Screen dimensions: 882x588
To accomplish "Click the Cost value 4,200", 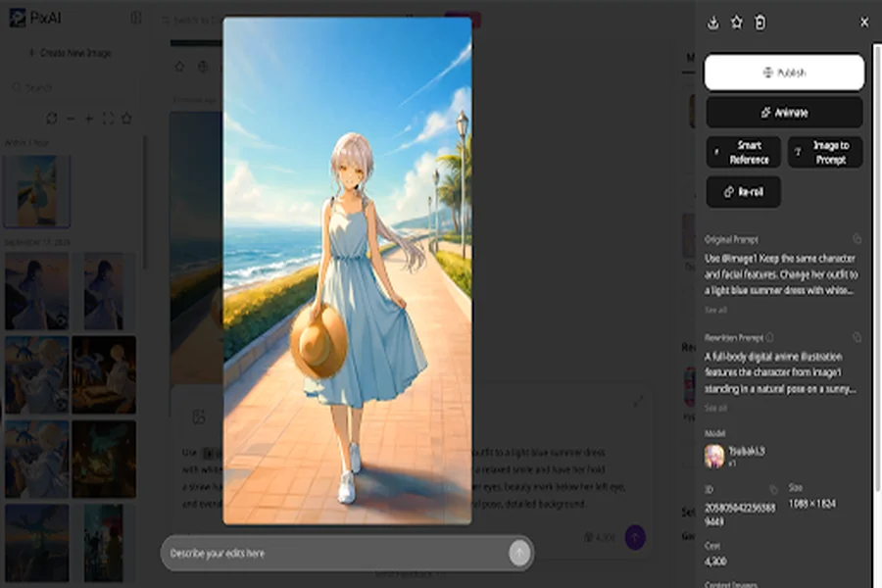I will [715, 561].
